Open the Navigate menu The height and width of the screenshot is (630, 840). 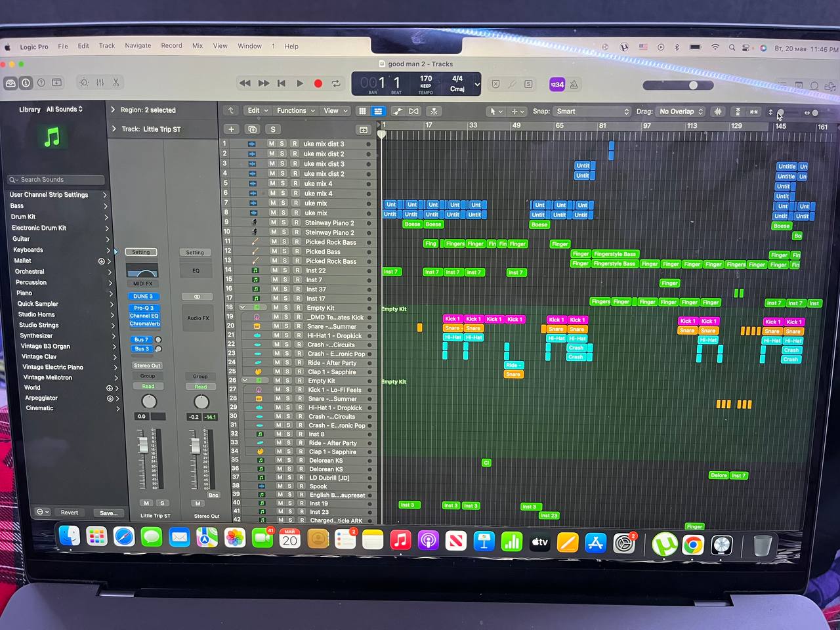click(138, 46)
